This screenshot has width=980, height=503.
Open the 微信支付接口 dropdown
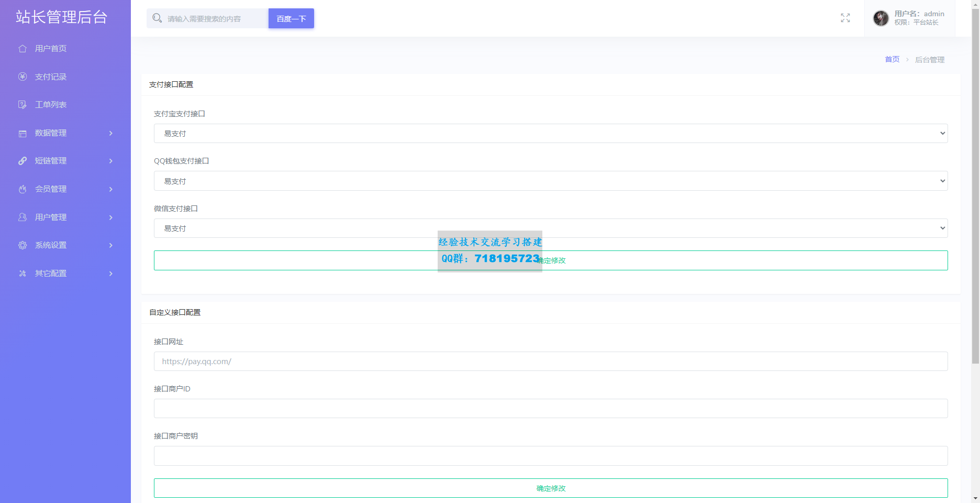click(x=550, y=228)
